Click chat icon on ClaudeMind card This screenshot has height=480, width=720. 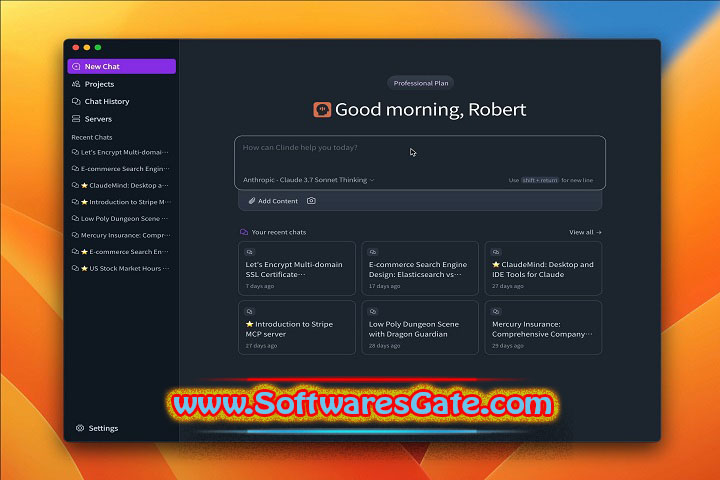496,252
